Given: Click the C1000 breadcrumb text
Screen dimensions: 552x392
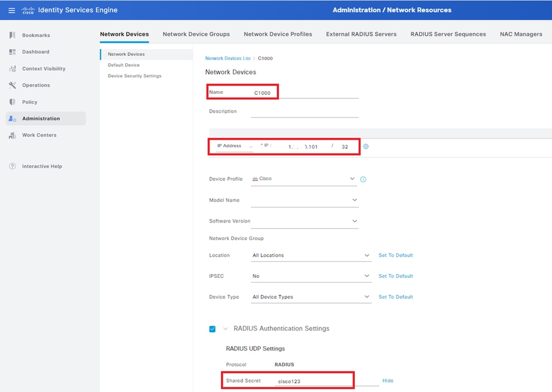Looking at the screenshot, I should [265, 59].
